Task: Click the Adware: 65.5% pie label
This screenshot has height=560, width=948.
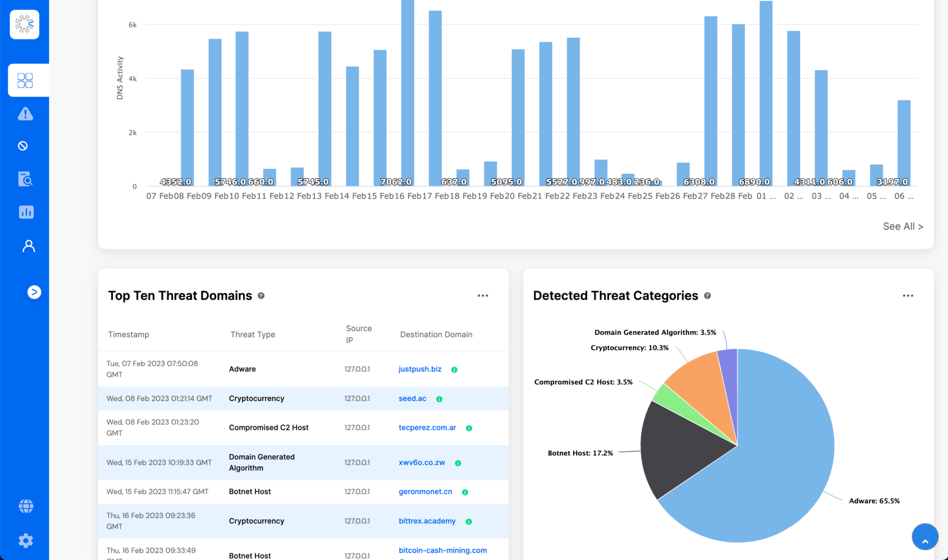Action: (x=874, y=501)
